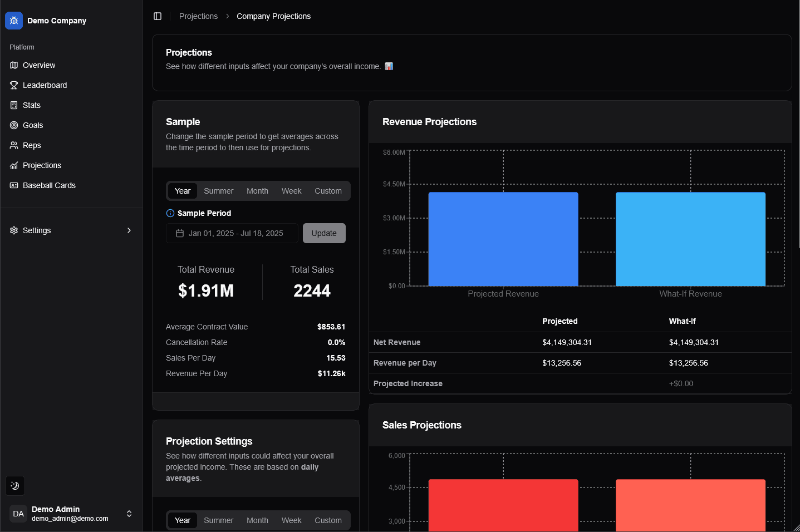Click the blue Projected Revenue bar
Image resolution: width=800 pixels, height=532 pixels.
coord(503,239)
